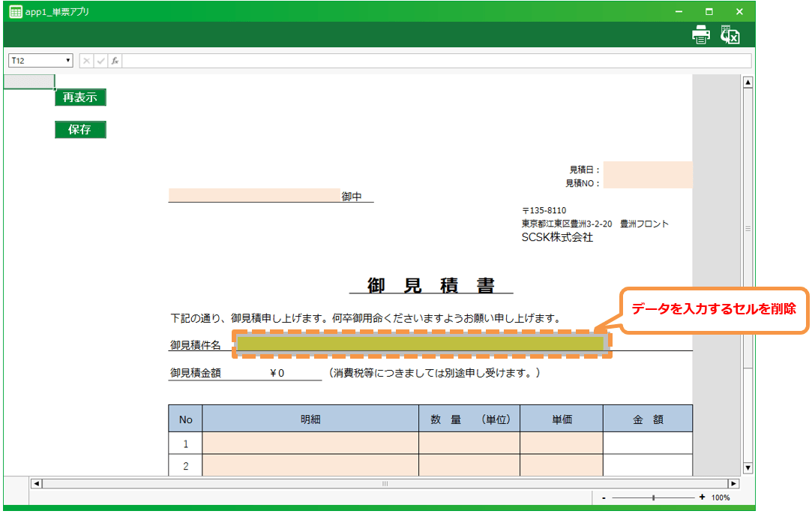Click horizontal scrollbar right arrow
The height and width of the screenshot is (514, 812).
click(x=733, y=483)
